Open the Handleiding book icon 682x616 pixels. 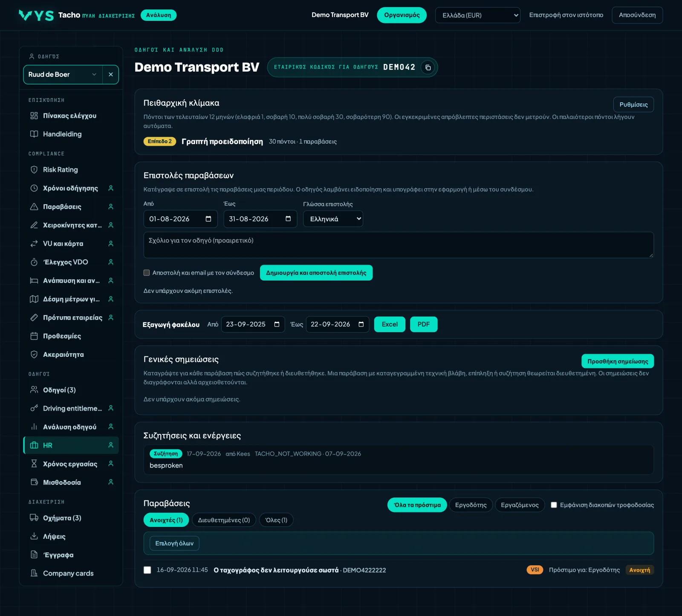click(x=34, y=134)
